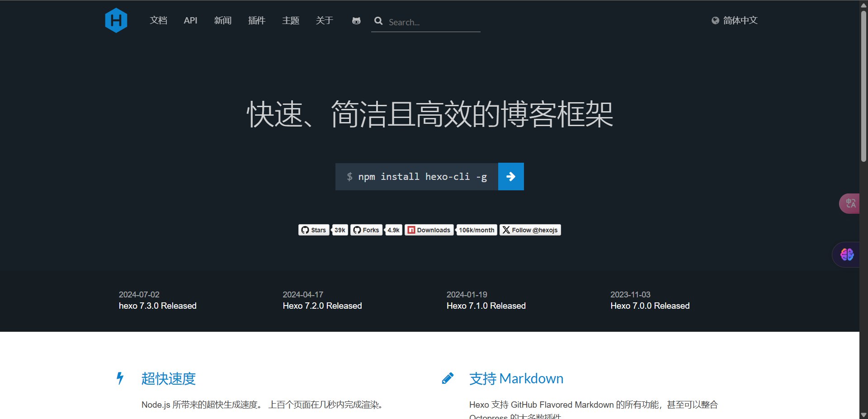
Task: Click the blue arrow button beside npm command
Action: (511, 176)
